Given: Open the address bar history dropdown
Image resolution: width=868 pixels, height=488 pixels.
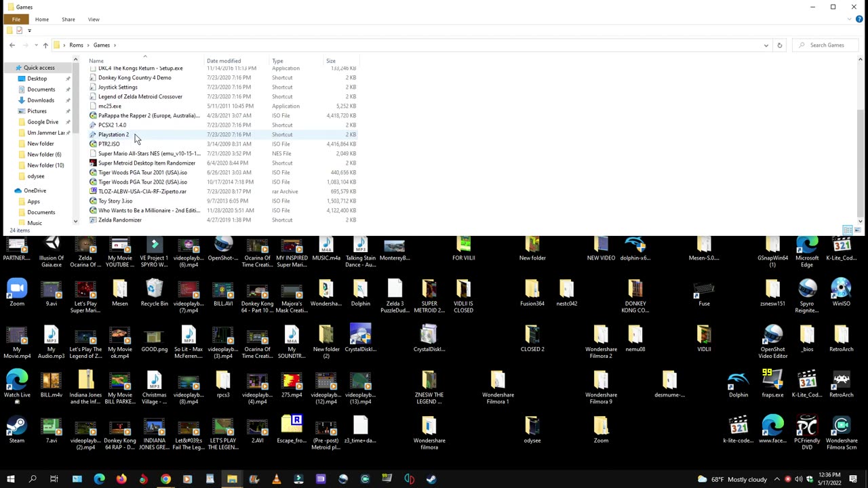Looking at the screenshot, I should click(766, 45).
